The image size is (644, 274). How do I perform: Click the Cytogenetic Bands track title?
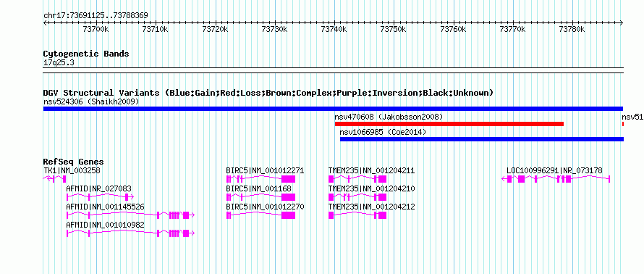pyautogui.click(x=86, y=54)
